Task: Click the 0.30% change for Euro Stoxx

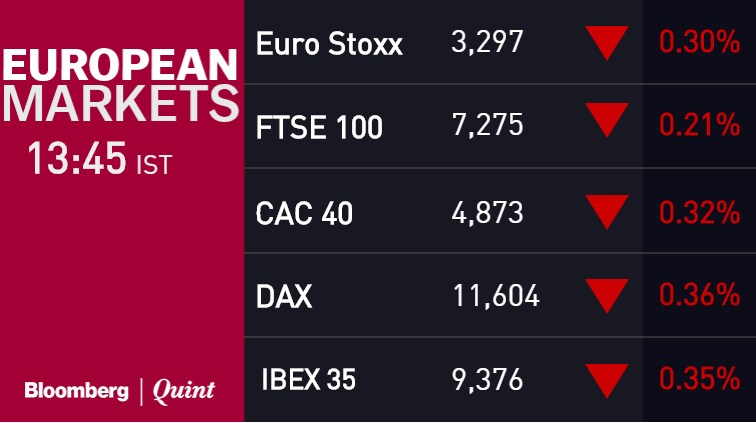Action: click(698, 45)
